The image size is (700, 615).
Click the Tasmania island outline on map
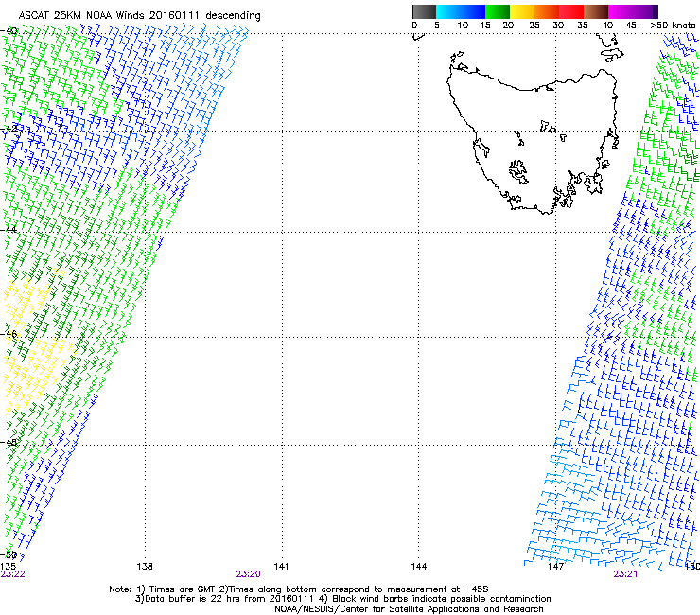pos(532,141)
